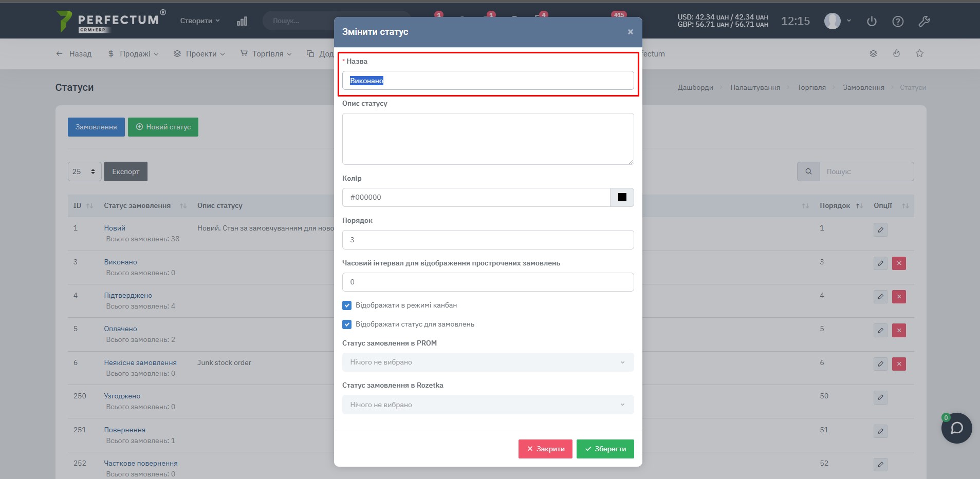Open the Продажі menu
Screen dimensions: 980x479
coord(134,54)
